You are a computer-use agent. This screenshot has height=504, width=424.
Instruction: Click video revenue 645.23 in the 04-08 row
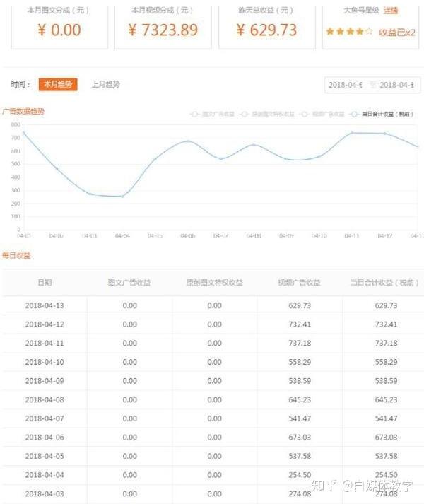tap(300, 399)
